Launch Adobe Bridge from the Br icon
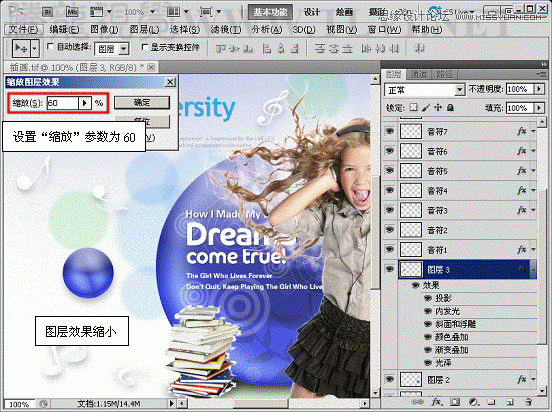The height and width of the screenshot is (412, 552). click(48, 12)
